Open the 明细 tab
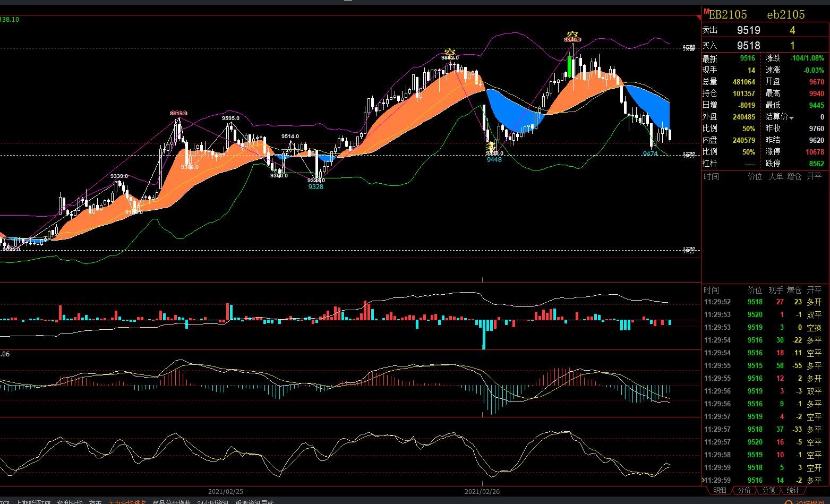Screen dimensions: 830x504 [x=720, y=490]
